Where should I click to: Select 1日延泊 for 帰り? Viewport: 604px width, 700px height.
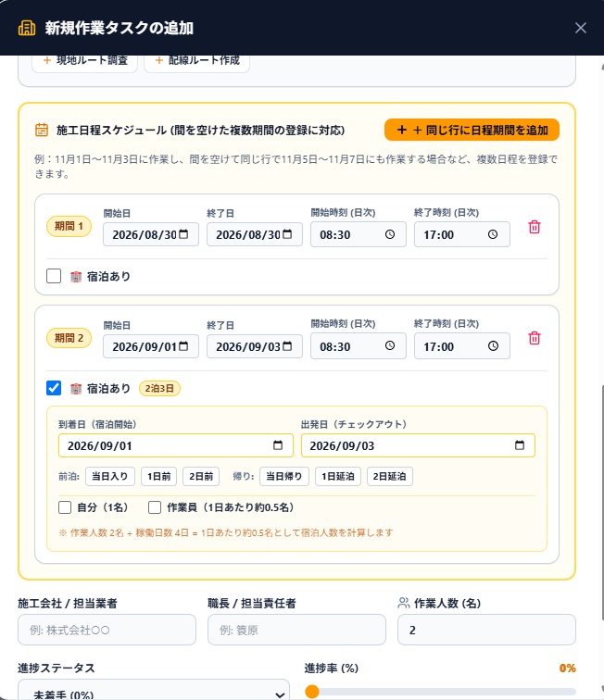click(x=338, y=476)
